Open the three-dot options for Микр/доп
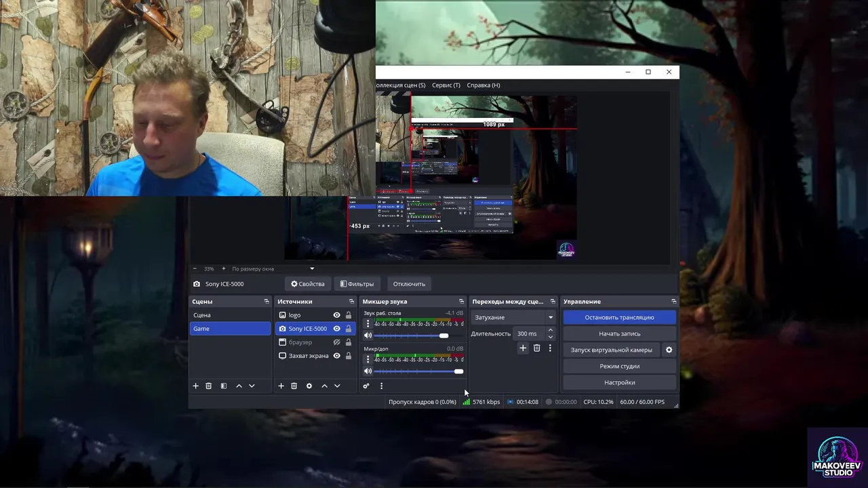 click(368, 359)
